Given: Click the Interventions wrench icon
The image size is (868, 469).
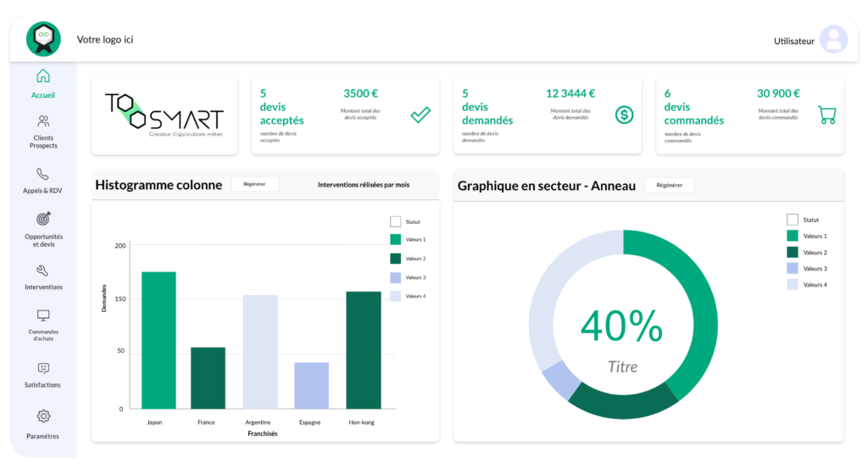Looking at the screenshot, I should (x=42, y=271).
